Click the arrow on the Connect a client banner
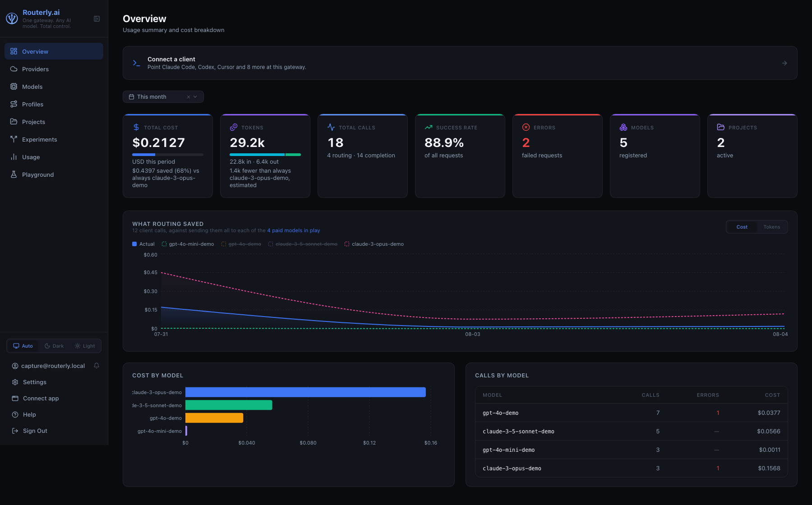Image resolution: width=812 pixels, height=505 pixels. [784, 63]
